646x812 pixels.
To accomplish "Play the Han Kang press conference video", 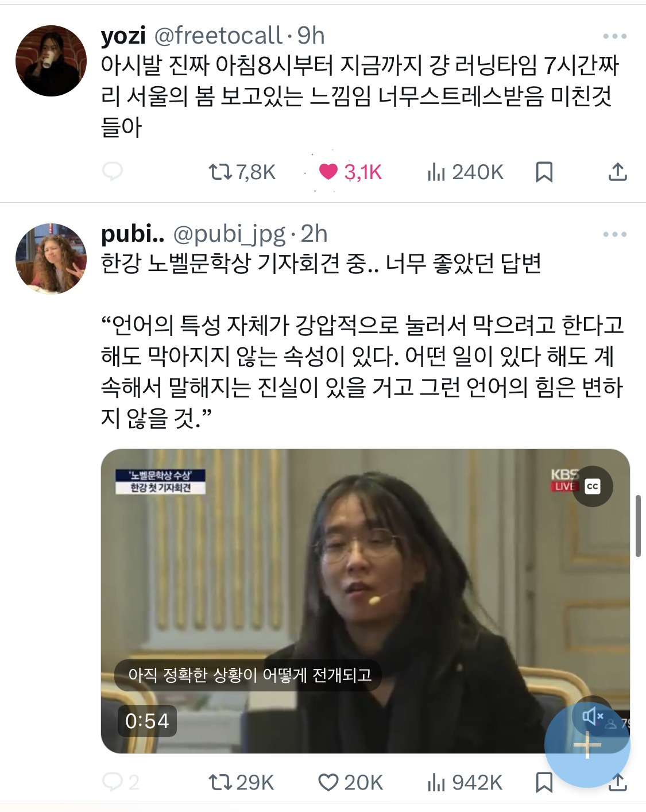I will tap(365, 601).
